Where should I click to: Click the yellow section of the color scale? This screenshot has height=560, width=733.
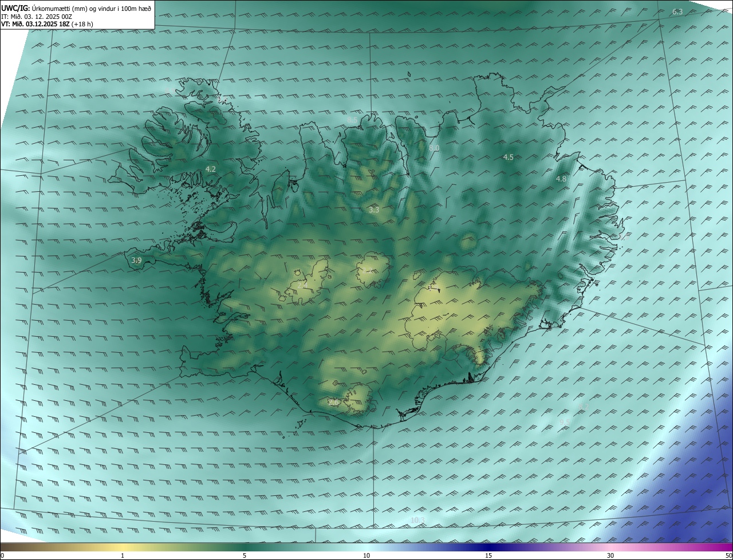pos(123,547)
